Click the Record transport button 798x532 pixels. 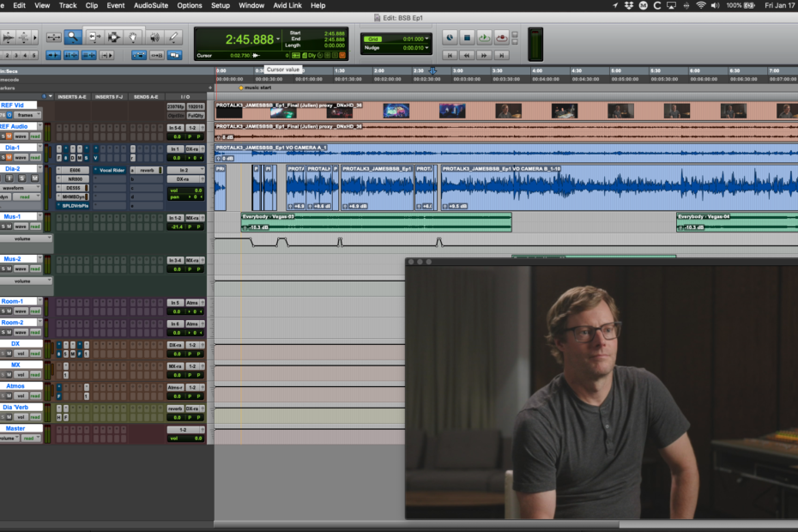[x=501, y=37]
